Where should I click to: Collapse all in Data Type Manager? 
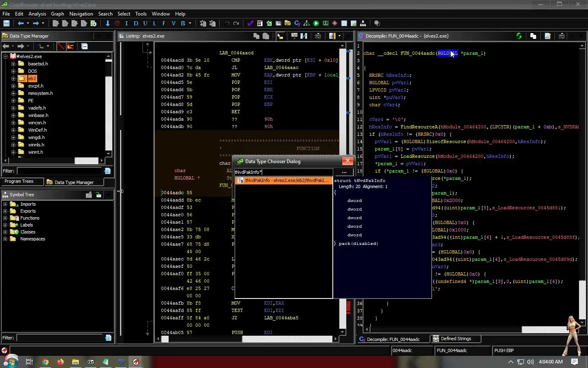85,46
